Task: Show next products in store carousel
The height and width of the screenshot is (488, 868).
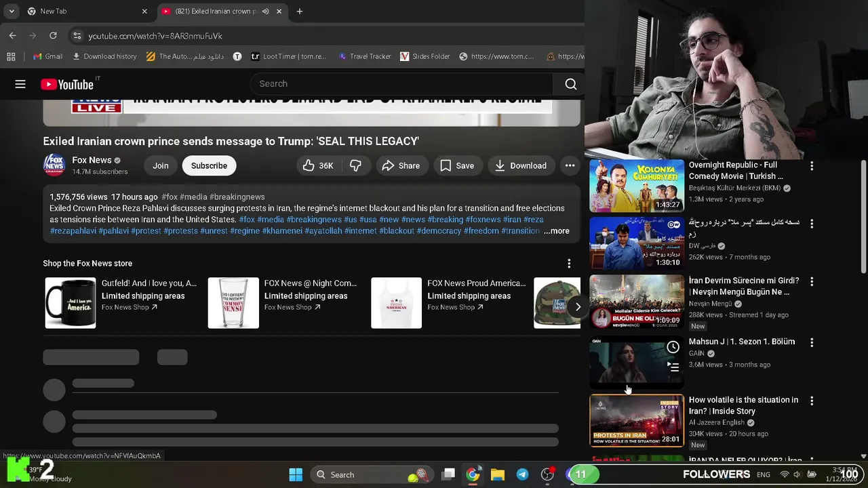Action: pyautogui.click(x=578, y=306)
